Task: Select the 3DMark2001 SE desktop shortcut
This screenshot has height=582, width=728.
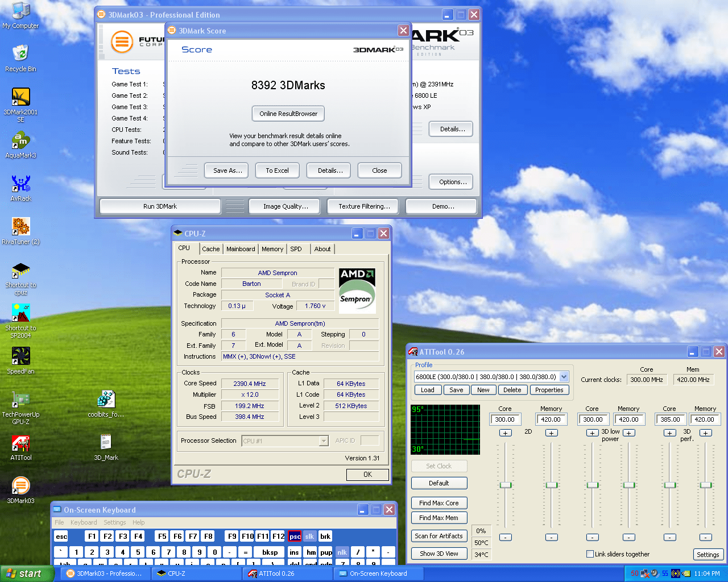Action: click(x=20, y=105)
